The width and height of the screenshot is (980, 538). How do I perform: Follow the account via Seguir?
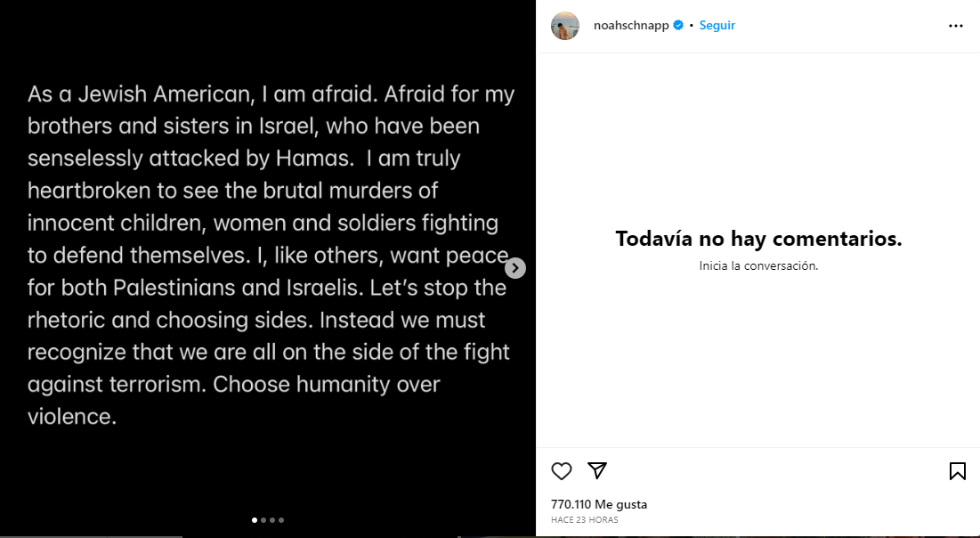coord(717,26)
